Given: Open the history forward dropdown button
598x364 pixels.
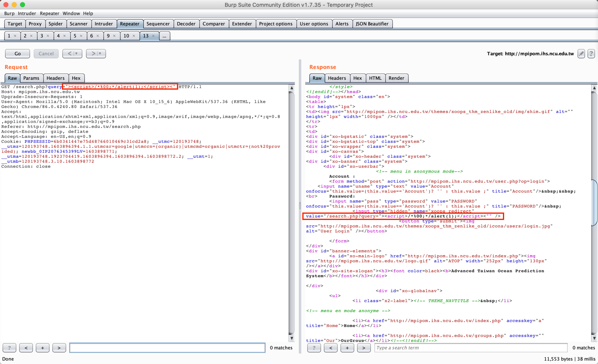Looking at the screenshot, I should (x=96, y=54).
